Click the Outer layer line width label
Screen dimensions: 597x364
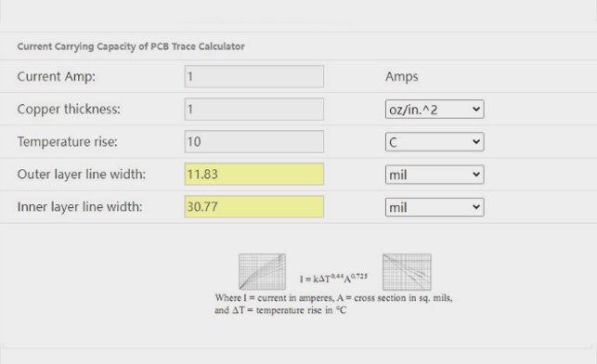[x=82, y=175]
